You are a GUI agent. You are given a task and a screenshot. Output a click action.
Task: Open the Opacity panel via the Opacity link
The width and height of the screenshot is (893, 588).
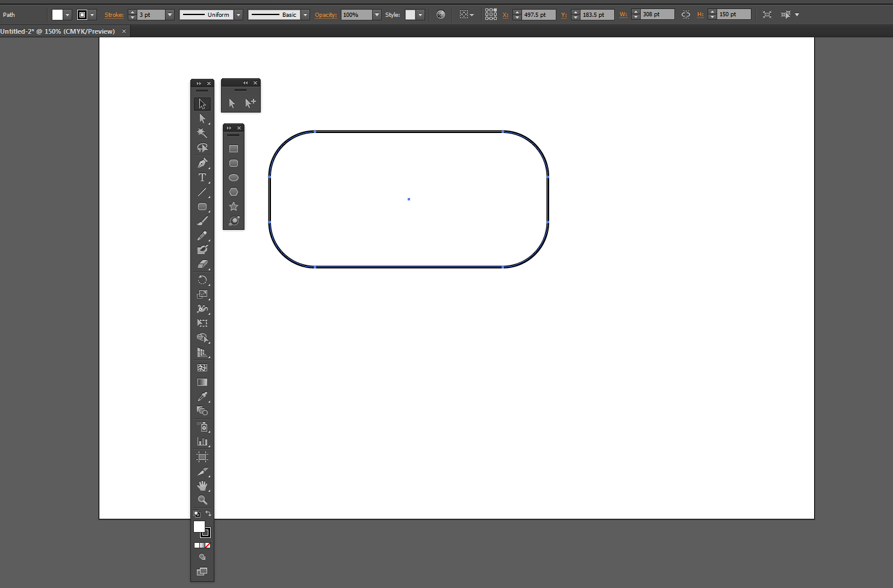click(x=326, y=14)
